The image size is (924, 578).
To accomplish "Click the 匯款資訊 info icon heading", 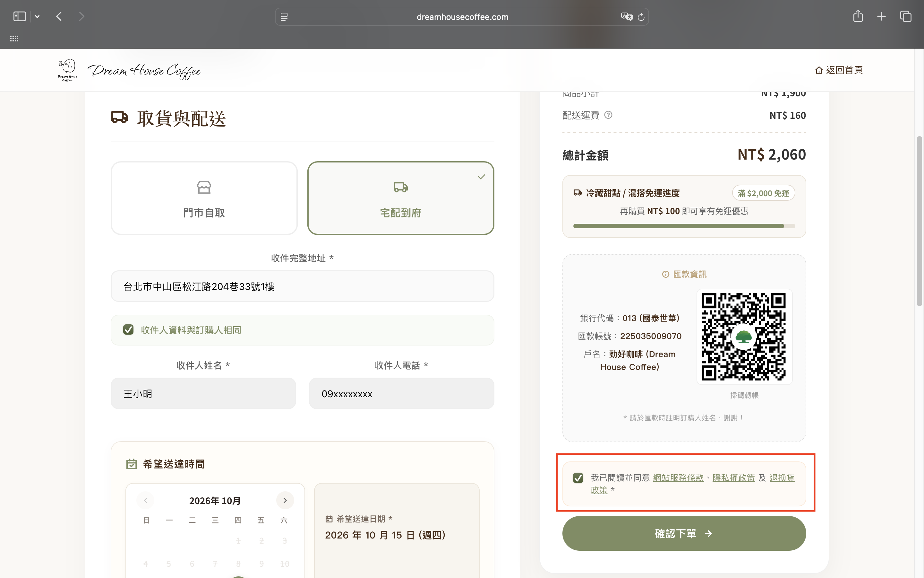I will click(684, 274).
